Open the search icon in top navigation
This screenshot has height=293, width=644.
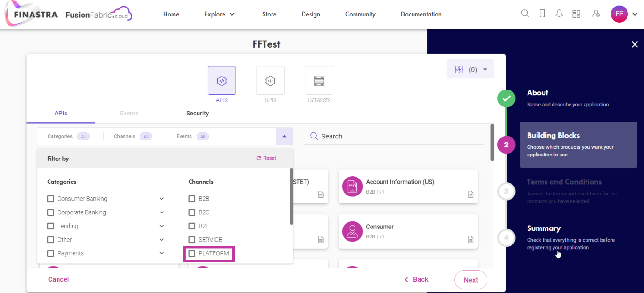[525, 14]
